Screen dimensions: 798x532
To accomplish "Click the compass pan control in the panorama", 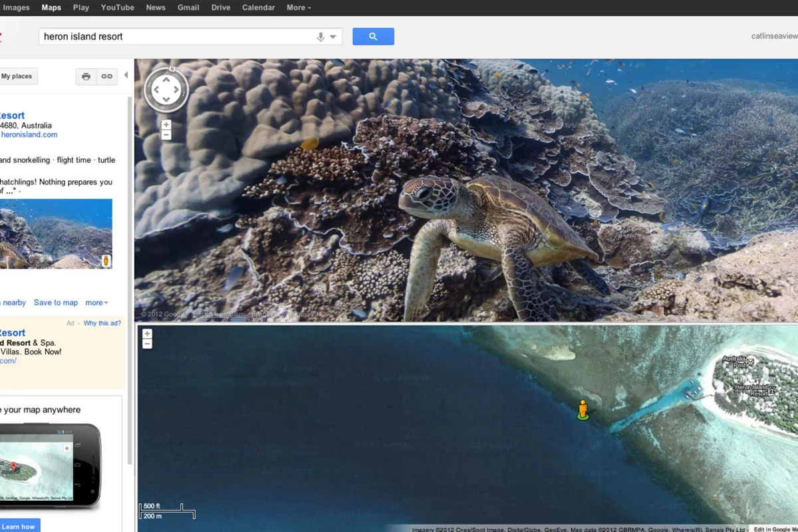I will [x=166, y=88].
